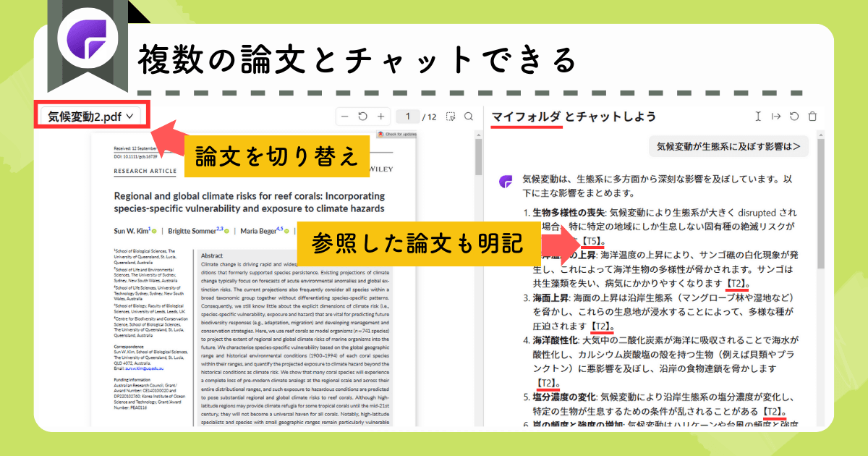This screenshot has width=868, height=456.
Task: Open the T2 citation after 圧迫されます
Action: (x=603, y=326)
